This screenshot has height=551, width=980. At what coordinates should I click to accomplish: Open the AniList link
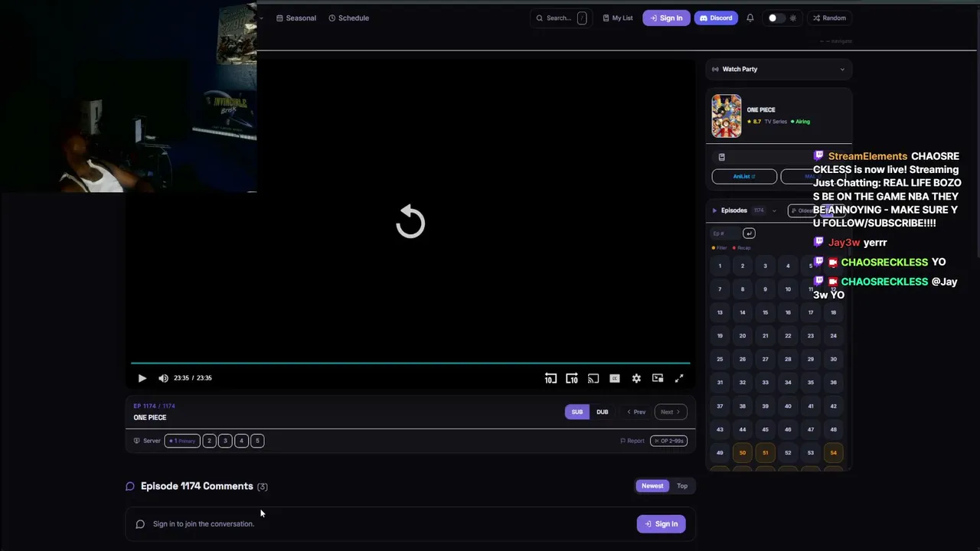pos(744,177)
